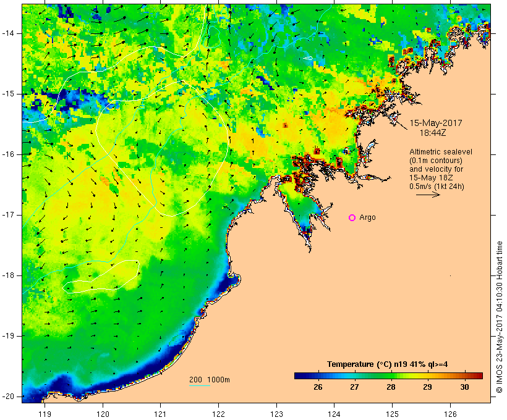Click the 'and velocity for' caption line
Viewport: 507px width, 420px height.
(x=436, y=169)
